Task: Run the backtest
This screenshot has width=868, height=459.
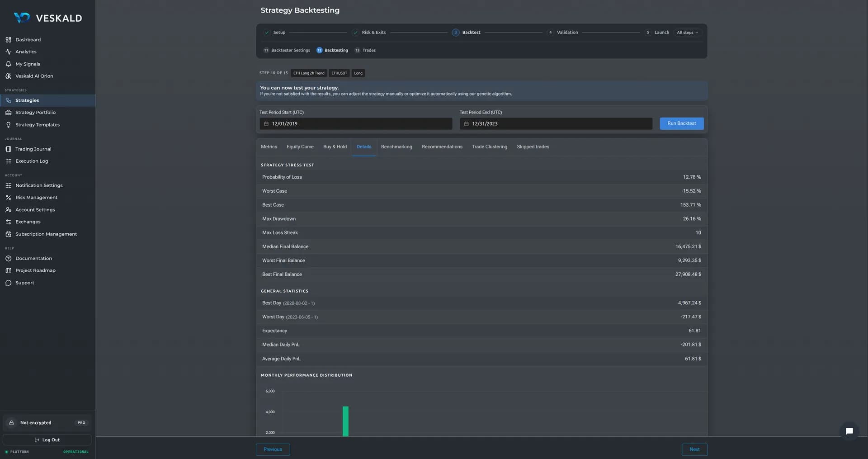Action: 682,123
